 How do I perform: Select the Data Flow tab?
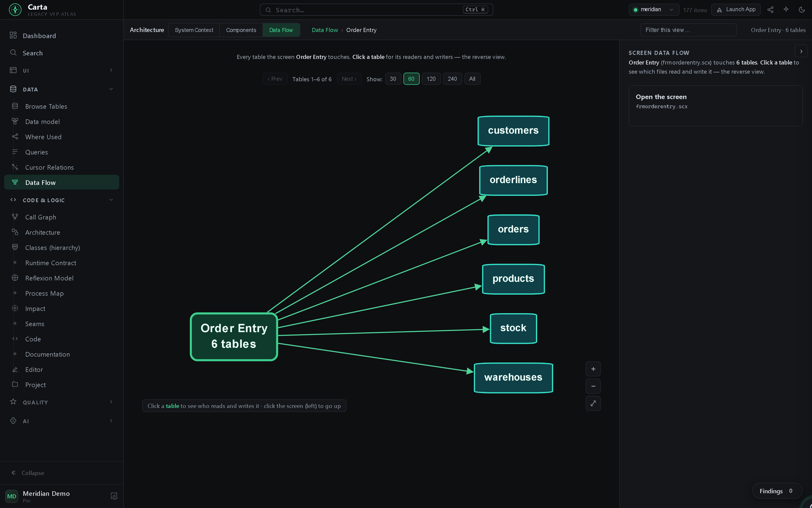click(281, 30)
